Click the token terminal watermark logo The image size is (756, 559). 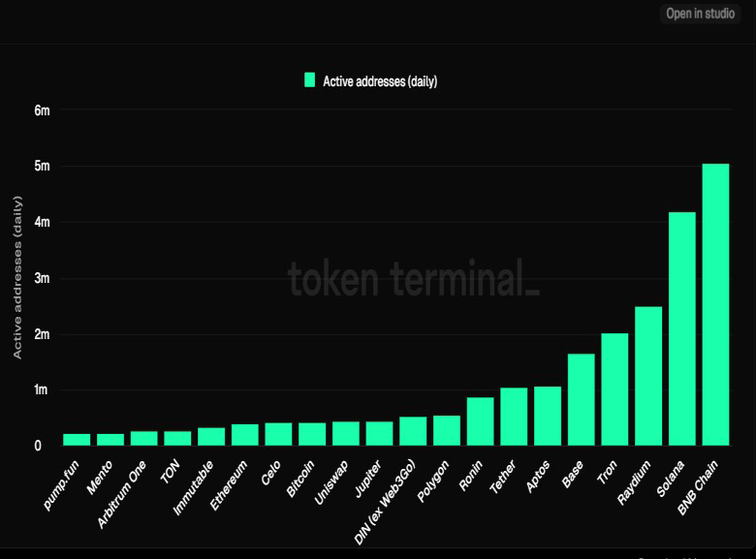tap(413, 279)
